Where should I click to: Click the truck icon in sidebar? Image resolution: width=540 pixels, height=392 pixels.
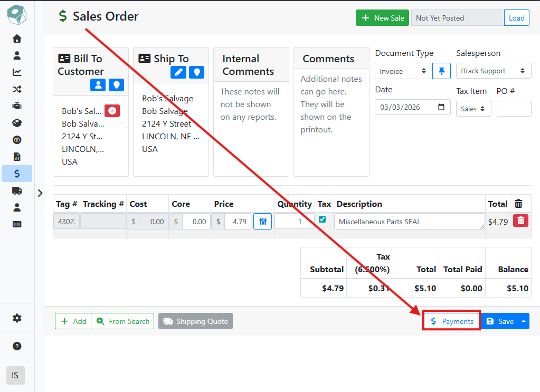(17, 190)
